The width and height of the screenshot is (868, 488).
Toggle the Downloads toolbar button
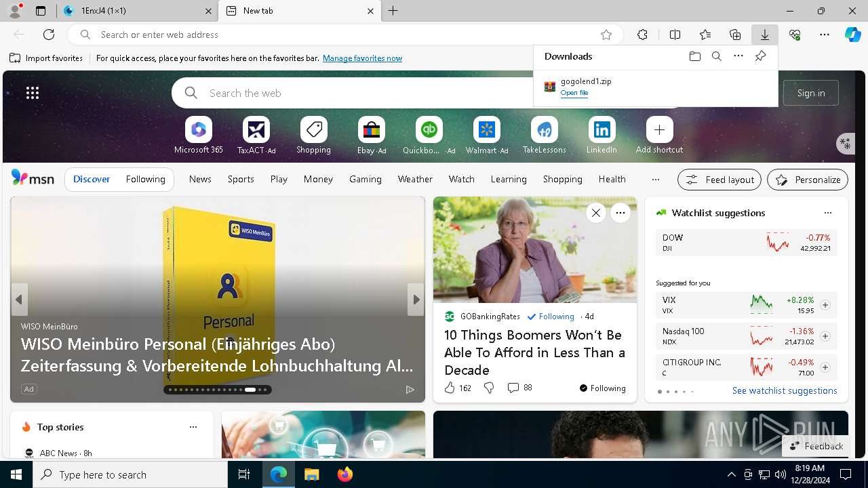coord(764,35)
